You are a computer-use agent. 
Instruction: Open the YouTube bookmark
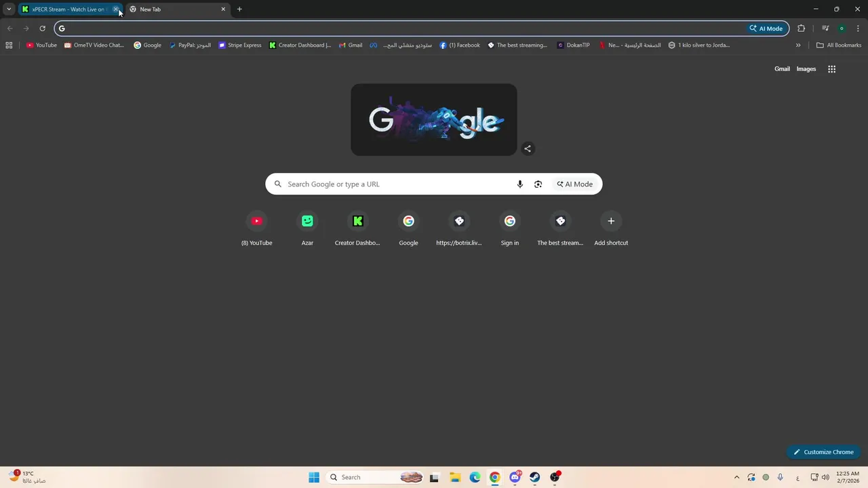pos(41,45)
